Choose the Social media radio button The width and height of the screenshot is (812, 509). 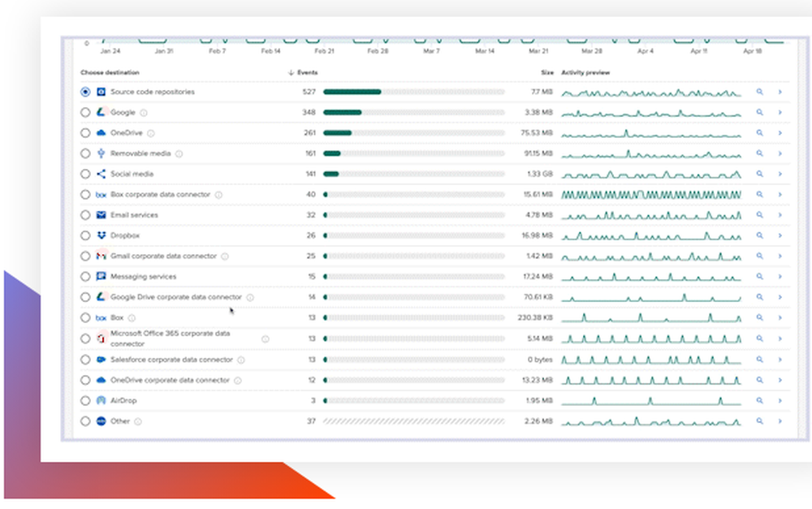(85, 174)
